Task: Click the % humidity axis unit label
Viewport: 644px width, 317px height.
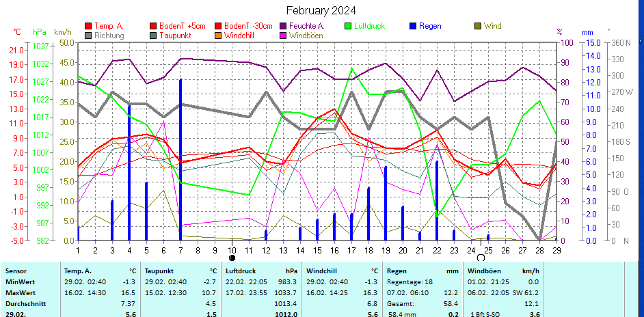Action: pos(559,32)
